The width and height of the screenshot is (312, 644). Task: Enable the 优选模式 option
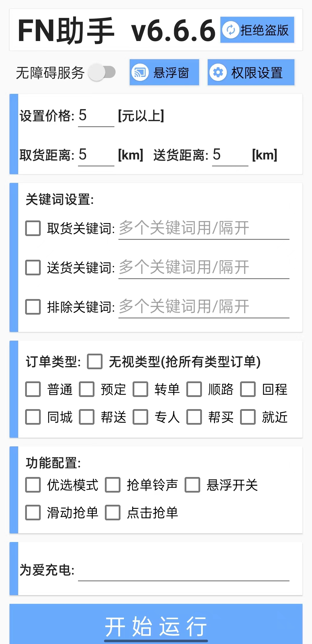click(33, 485)
